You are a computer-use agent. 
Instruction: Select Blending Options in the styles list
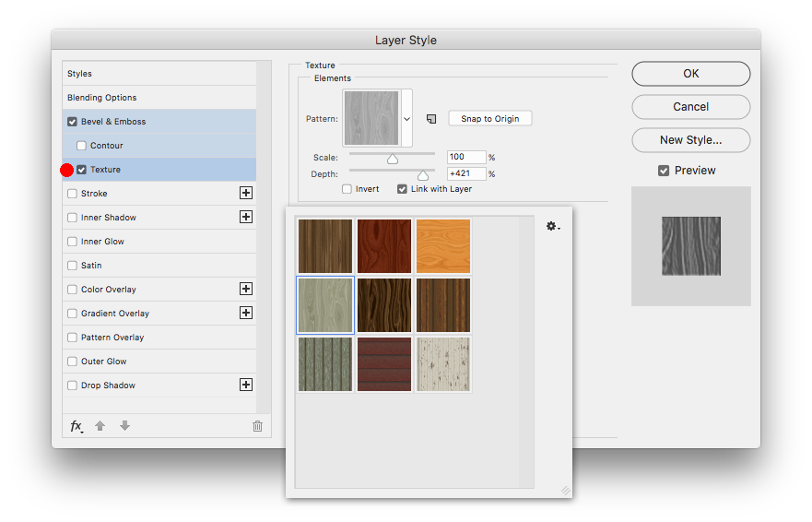(x=101, y=98)
